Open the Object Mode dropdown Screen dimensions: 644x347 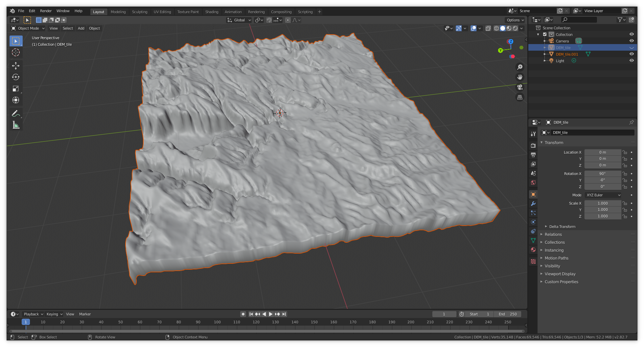pos(28,28)
